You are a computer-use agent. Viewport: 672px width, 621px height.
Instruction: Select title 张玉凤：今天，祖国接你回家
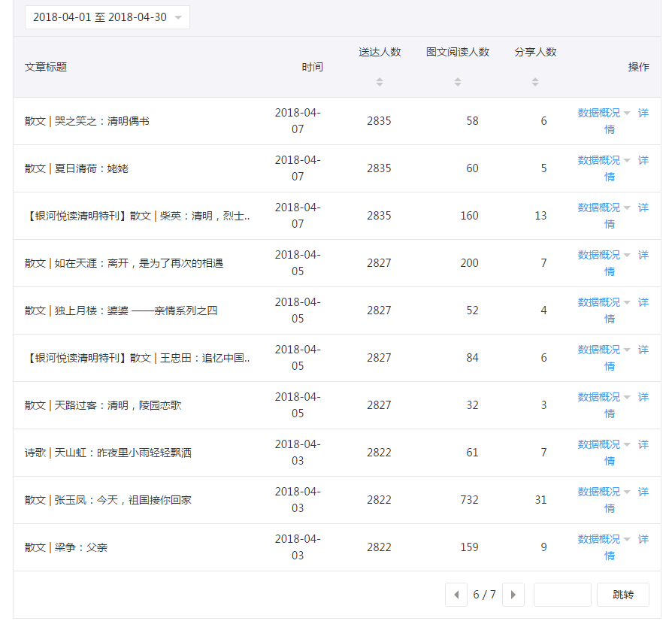[123, 500]
